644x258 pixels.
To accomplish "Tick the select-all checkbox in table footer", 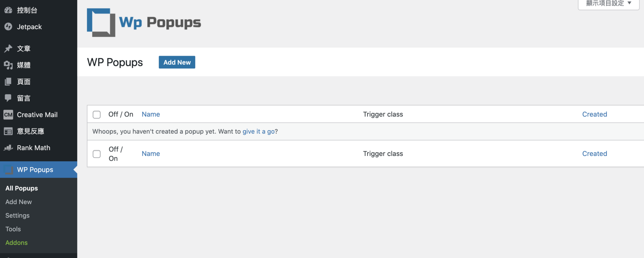I will (x=97, y=154).
